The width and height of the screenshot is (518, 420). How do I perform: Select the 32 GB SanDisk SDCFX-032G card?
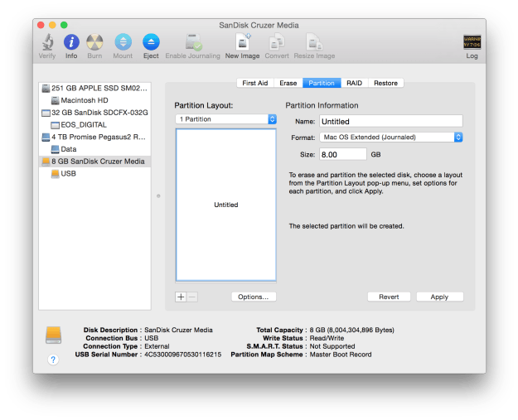pos(94,113)
